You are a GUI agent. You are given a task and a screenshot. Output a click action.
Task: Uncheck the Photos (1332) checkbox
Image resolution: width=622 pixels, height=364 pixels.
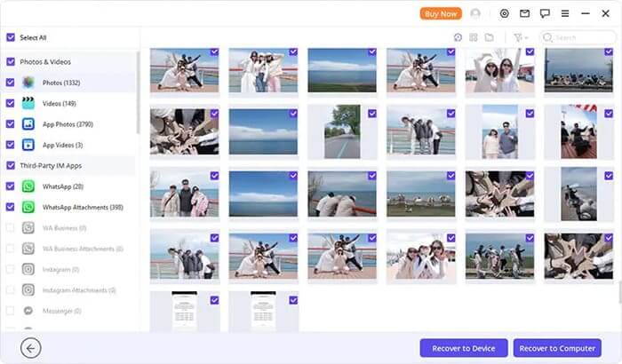(x=11, y=83)
